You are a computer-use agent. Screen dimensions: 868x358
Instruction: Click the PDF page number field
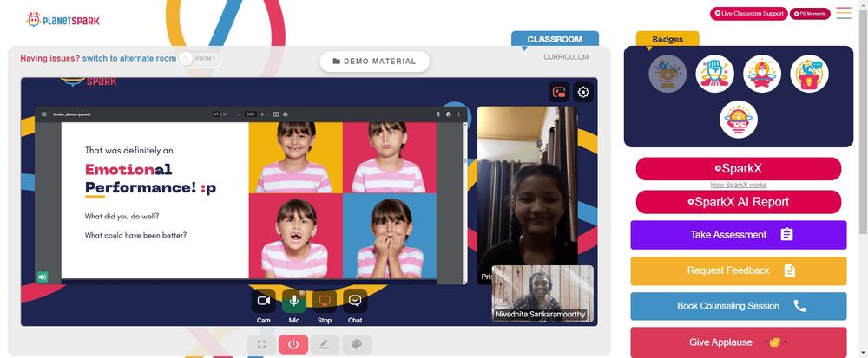216,114
